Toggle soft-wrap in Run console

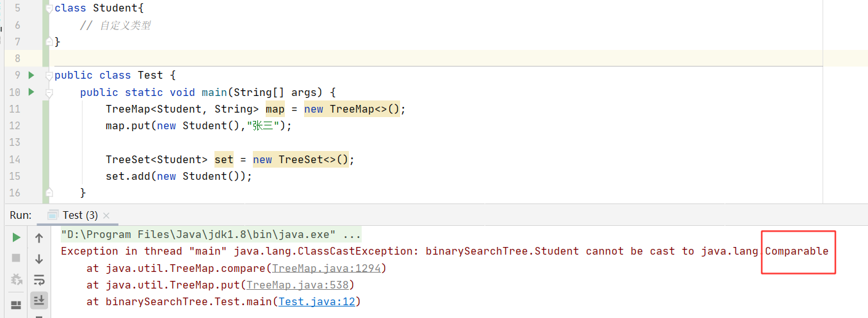pos(39,280)
